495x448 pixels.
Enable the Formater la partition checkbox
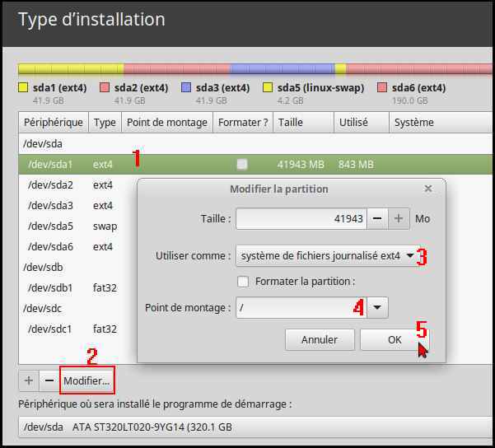243,282
